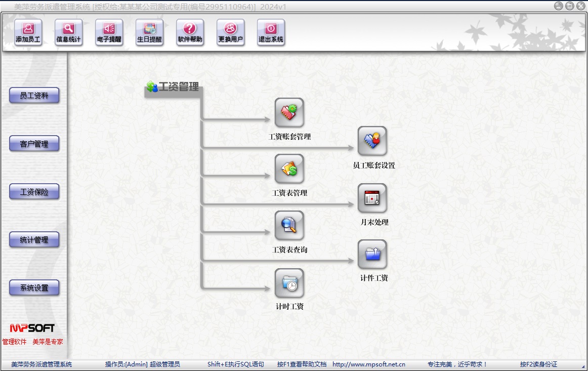Open 电子提醒 in the toolbar

pos(109,33)
